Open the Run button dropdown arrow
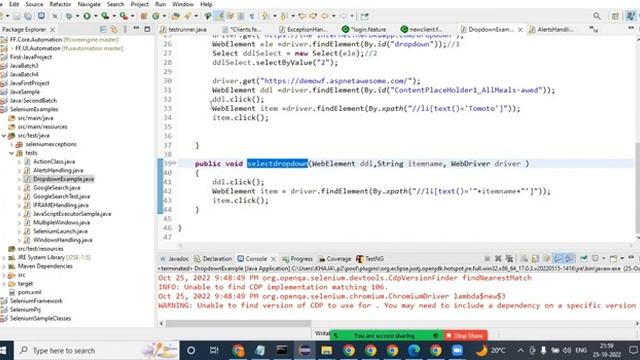Viewport: 640px width, 360px height. tap(96, 16)
